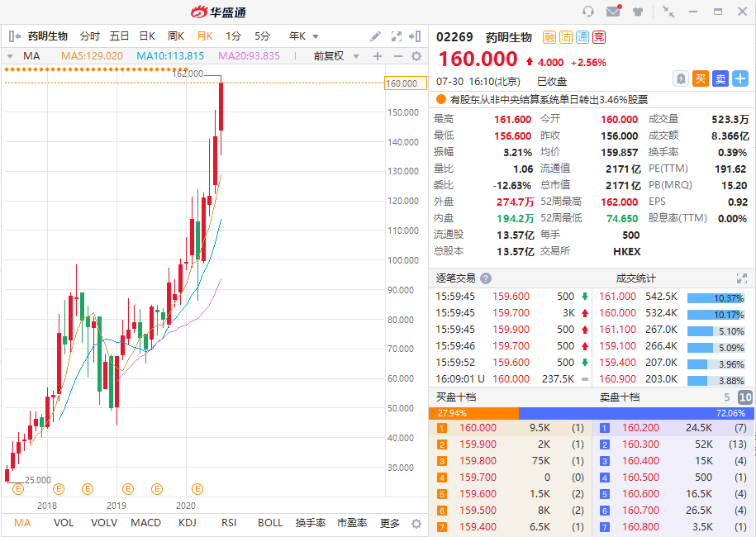
Task: Open bottom indicator settings gear
Action: click(416, 524)
